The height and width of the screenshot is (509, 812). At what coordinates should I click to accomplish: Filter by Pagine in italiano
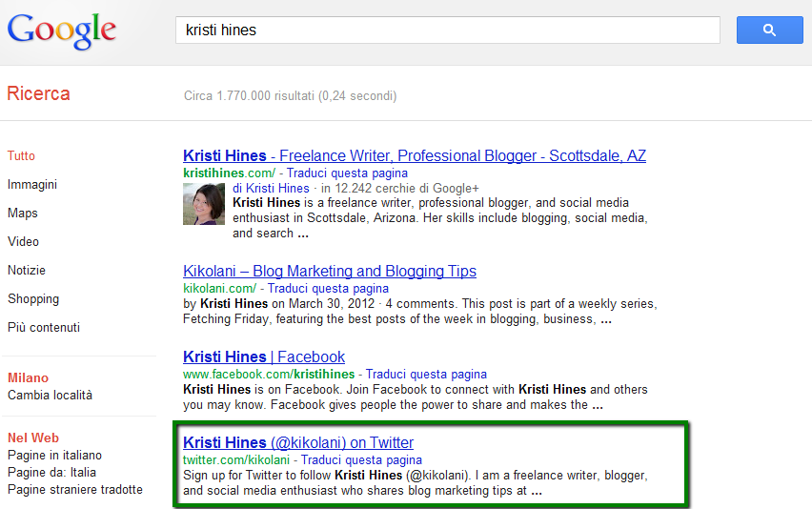(54, 456)
